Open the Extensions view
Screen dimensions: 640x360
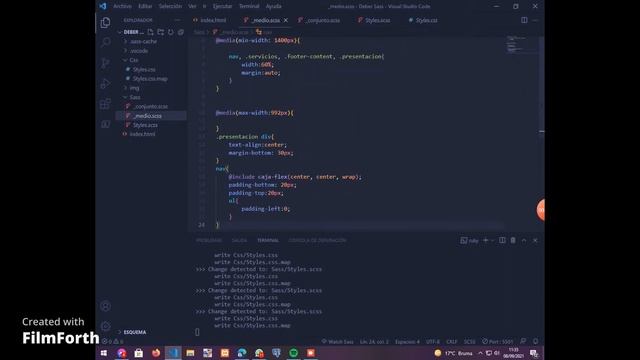tap(105, 104)
